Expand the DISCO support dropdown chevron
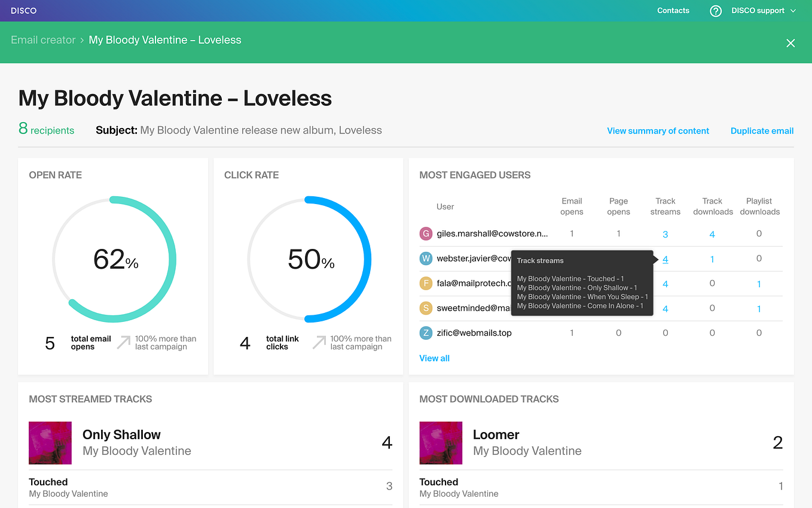Image resolution: width=812 pixels, height=508 pixels. 793,11
